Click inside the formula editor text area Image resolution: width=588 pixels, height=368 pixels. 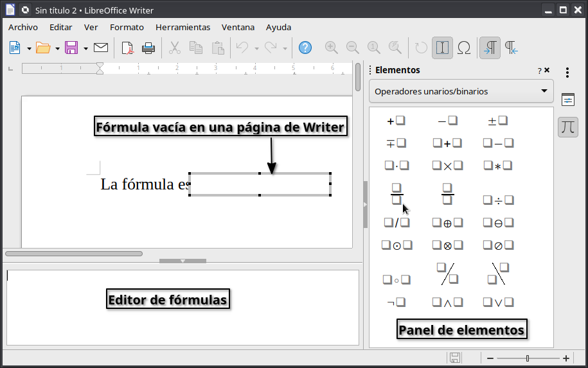(183, 307)
